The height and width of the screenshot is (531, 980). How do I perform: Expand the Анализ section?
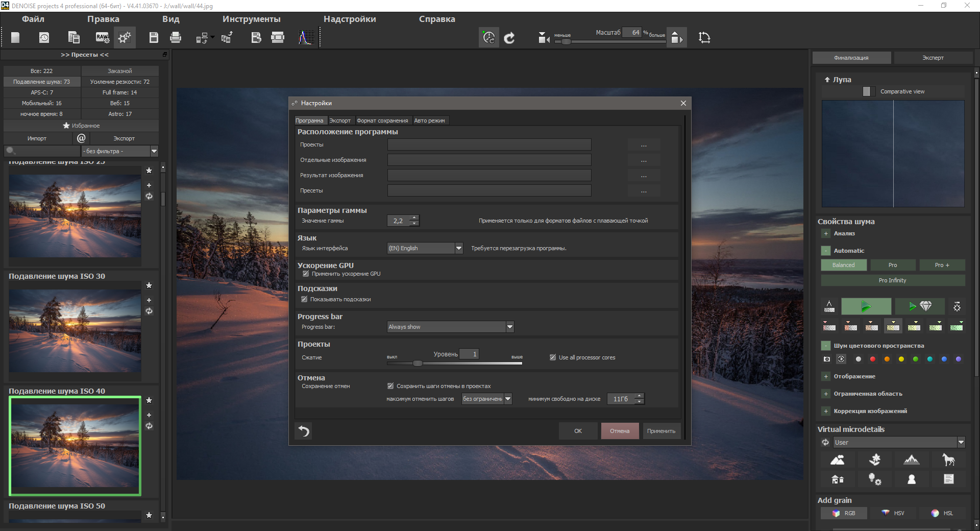[x=826, y=233]
